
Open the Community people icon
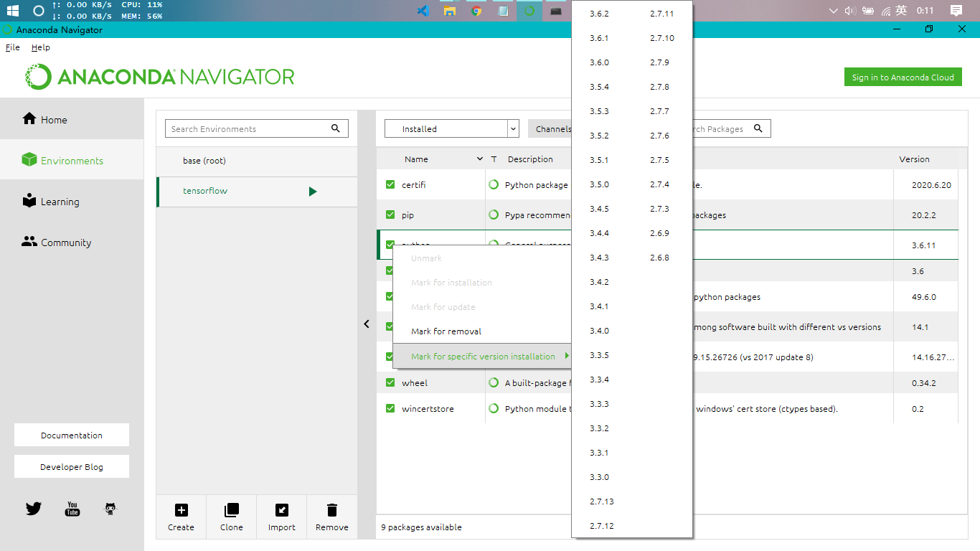pyautogui.click(x=29, y=242)
